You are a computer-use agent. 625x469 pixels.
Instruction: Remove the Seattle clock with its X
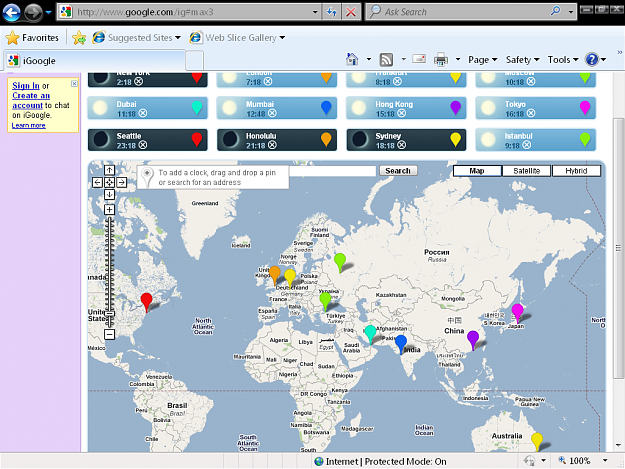point(143,145)
